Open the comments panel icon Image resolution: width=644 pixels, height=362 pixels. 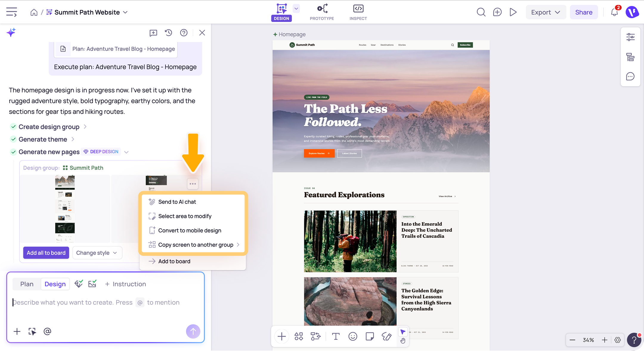[x=630, y=76]
